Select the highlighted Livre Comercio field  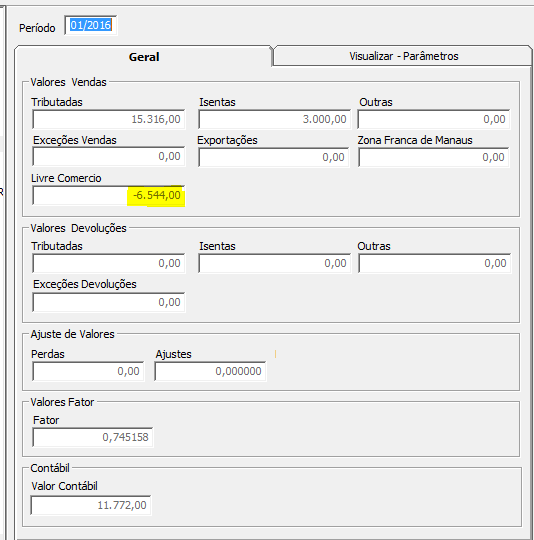tap(108, 195)
